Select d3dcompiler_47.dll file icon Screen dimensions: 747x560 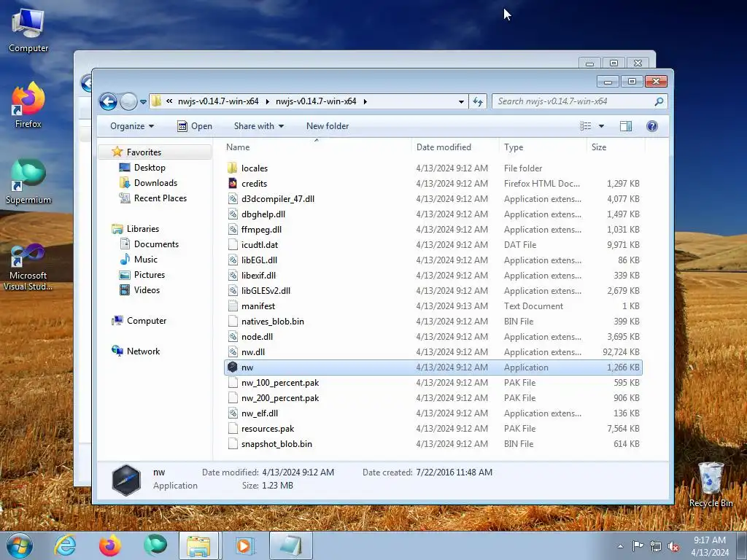233,198
